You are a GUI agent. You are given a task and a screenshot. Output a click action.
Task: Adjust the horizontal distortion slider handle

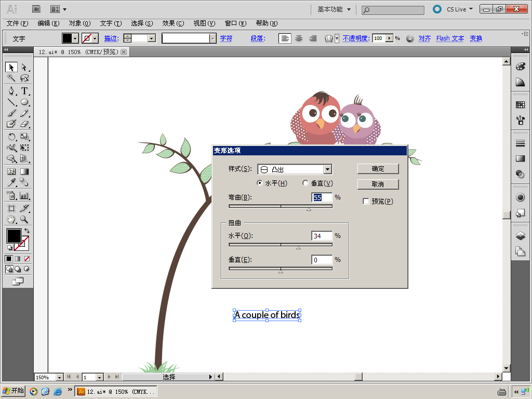click(x=298, y=248)
